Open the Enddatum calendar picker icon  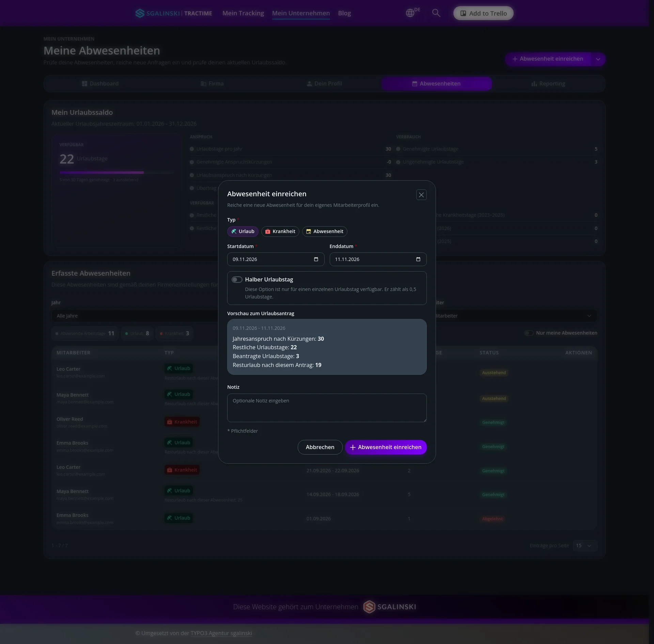[418, 259]
